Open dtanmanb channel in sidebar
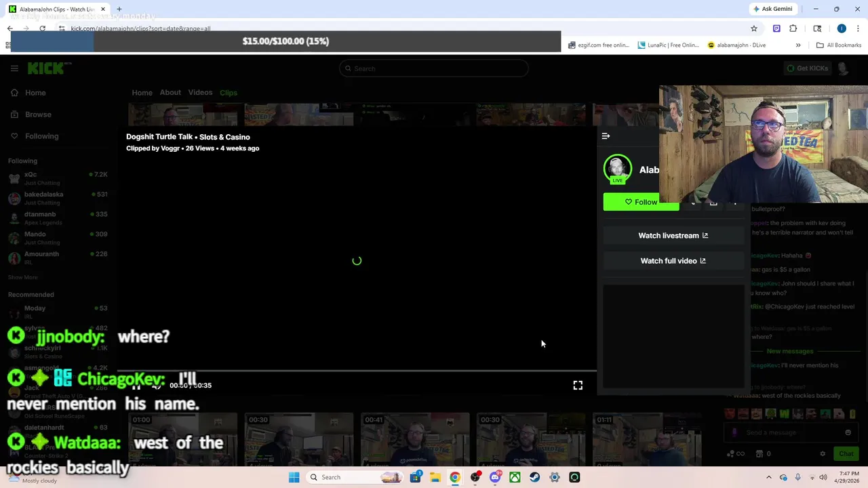Image resolution: width=868 pixels, height=488 pixels. click(x=58, y=218)
